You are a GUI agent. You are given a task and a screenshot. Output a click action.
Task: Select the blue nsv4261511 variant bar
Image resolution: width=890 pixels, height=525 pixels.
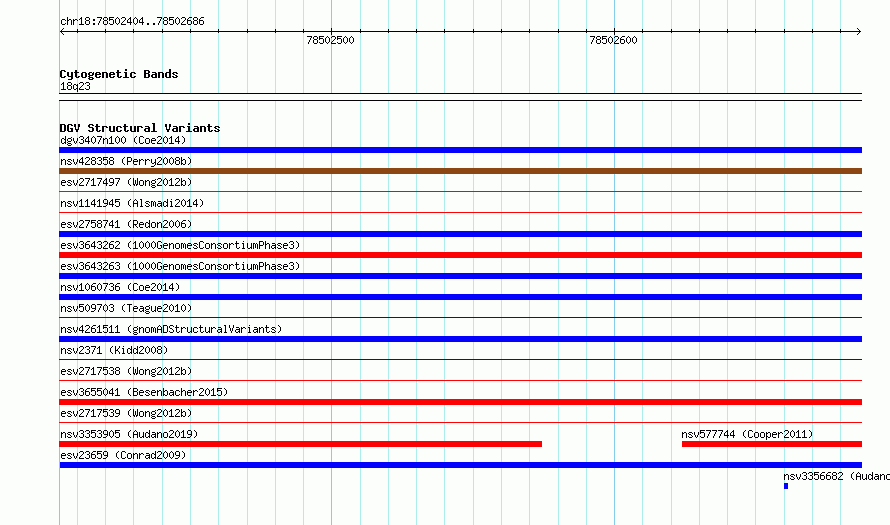point(460,339)
